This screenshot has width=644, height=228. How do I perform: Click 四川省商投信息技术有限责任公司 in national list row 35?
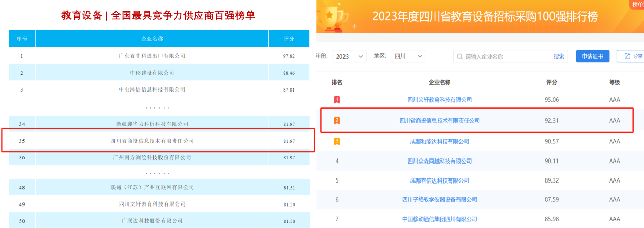click(152, 141)
